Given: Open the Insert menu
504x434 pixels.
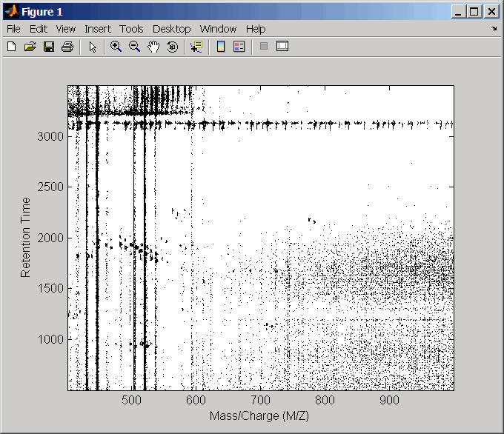Looking at the screenshot, I should click(x=97, y=29).
